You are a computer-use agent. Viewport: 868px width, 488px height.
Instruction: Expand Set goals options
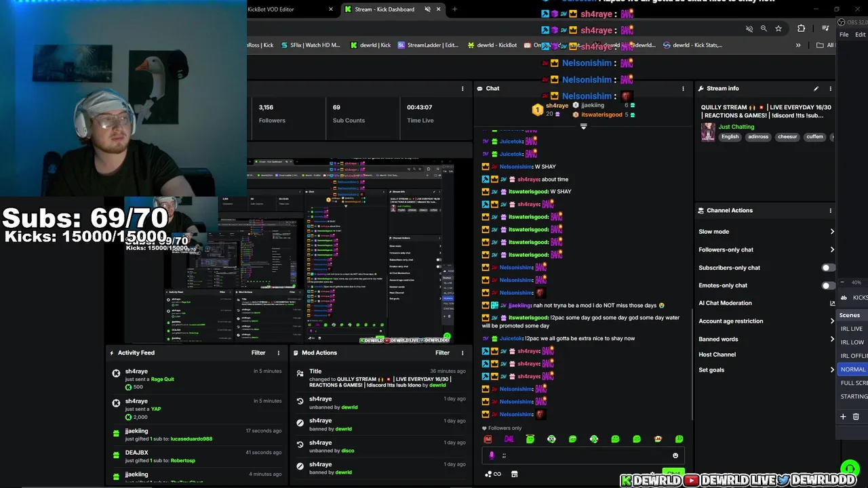(832, 370)
